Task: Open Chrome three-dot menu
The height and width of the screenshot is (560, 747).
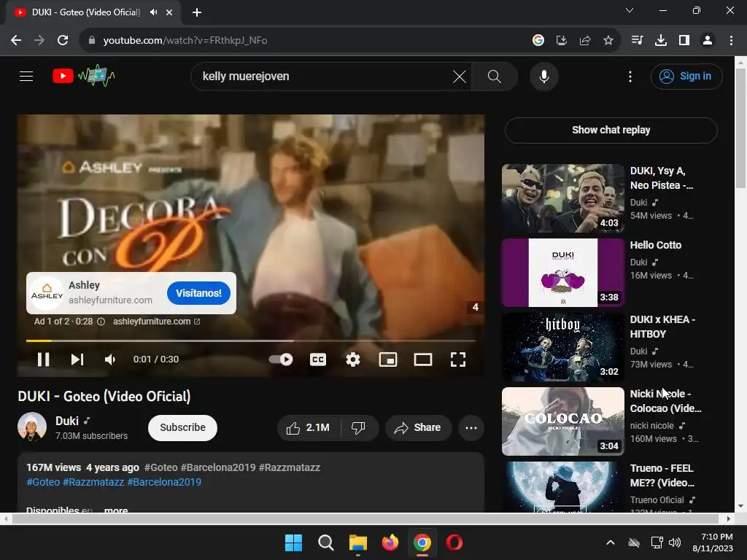Action: pos(731,41)
